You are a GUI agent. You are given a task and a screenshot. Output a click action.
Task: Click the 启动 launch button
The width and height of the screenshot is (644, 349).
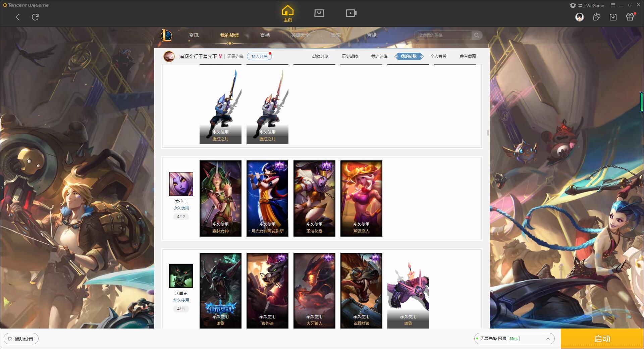click(x=602, y=339)
